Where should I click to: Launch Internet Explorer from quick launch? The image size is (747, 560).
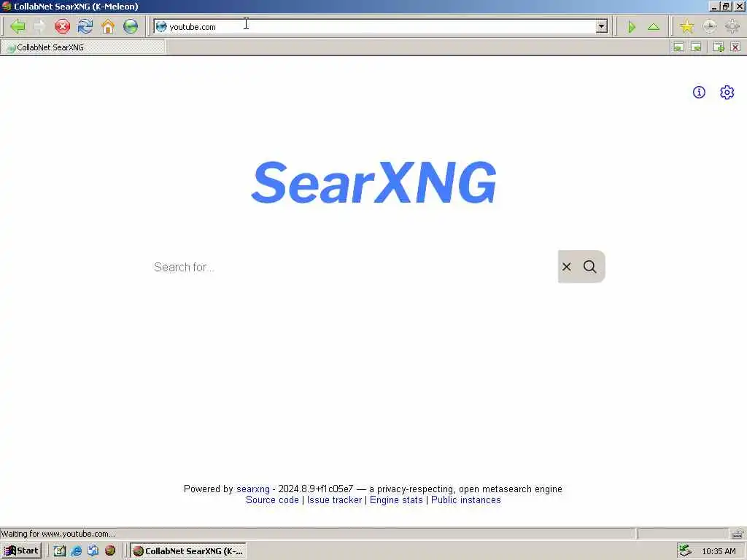76,551
